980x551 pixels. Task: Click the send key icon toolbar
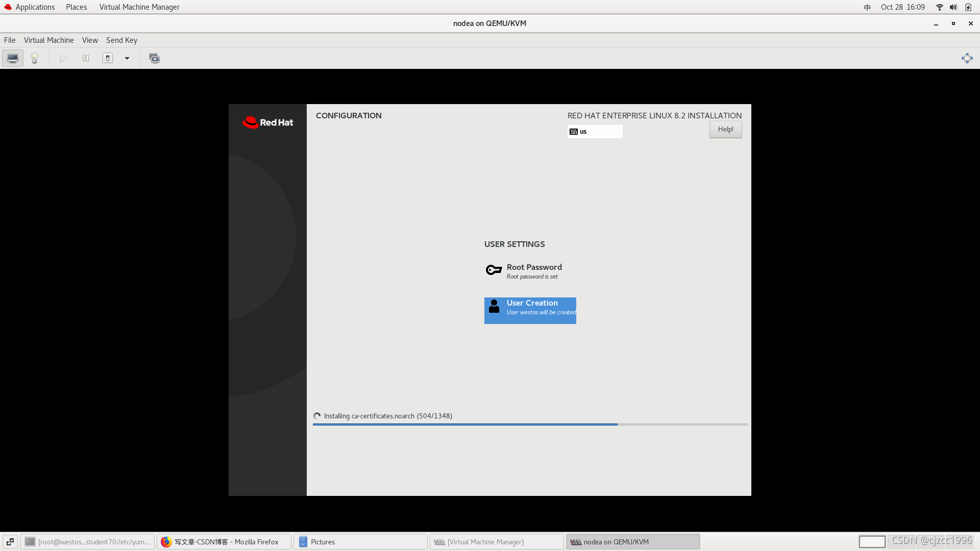coord(121,40)
